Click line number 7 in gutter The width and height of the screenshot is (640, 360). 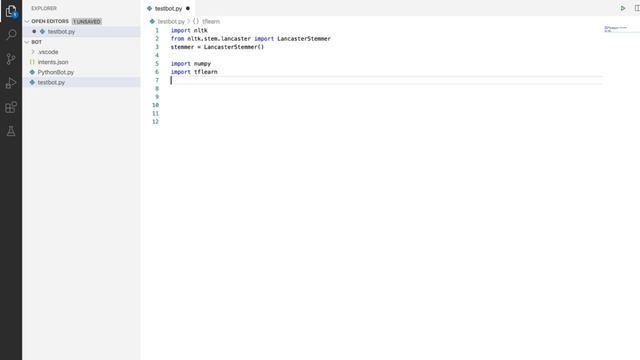157,80
